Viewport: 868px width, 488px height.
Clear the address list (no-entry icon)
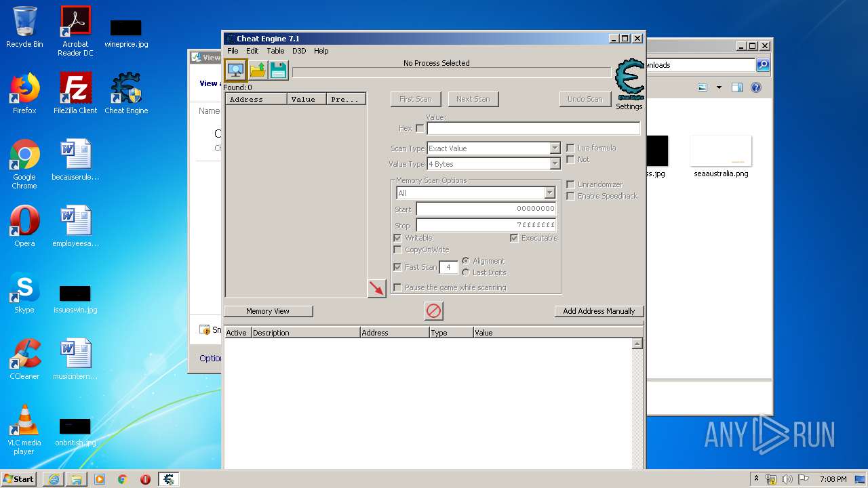[x=433, y=311]
